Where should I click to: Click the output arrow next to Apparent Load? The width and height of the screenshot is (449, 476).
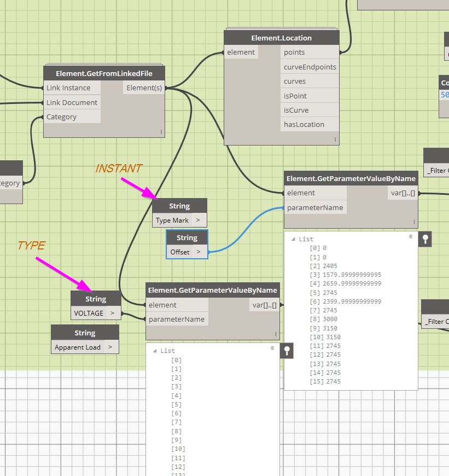(110, 347)
